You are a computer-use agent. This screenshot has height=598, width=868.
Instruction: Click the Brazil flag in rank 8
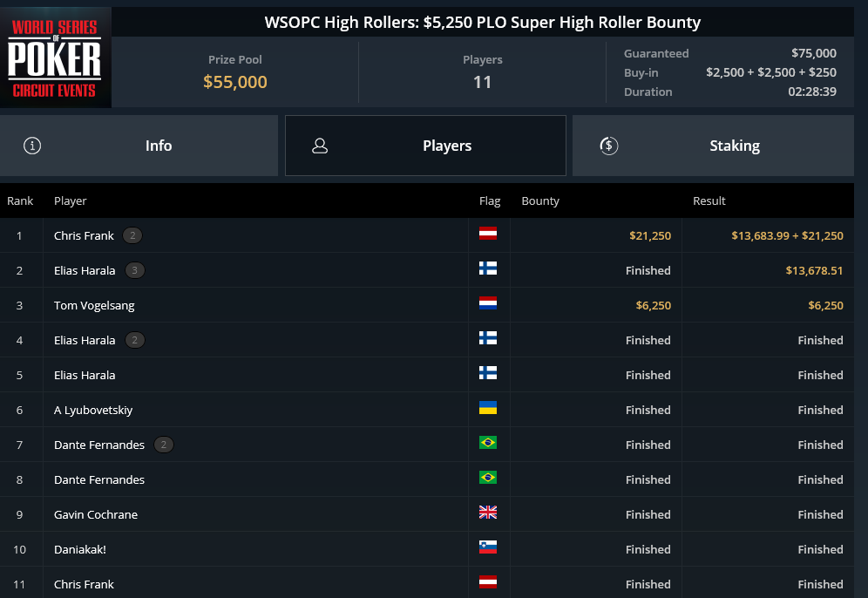pyautogui.click(x=488, y=478)
